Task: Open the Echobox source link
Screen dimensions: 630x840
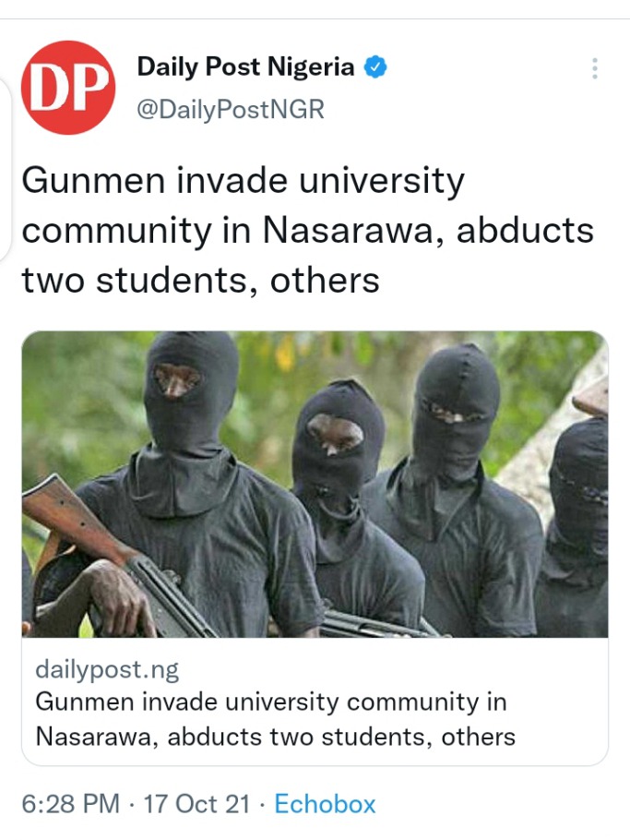Action: (x=325, y=804)
